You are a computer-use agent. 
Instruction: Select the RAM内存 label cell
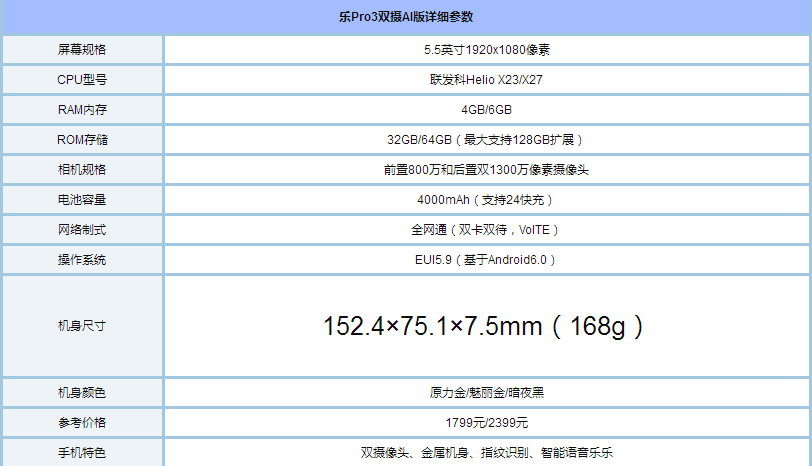coord(82,110)
